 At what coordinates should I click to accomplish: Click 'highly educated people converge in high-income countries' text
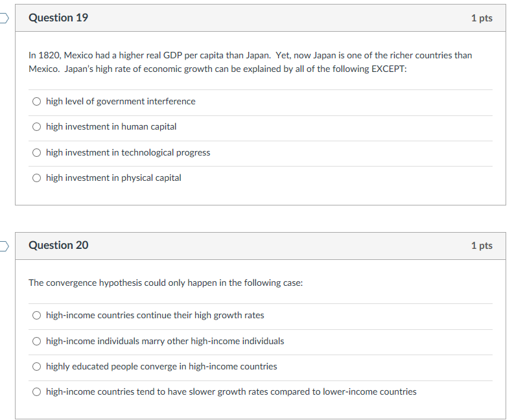click(x=161, y=367)
